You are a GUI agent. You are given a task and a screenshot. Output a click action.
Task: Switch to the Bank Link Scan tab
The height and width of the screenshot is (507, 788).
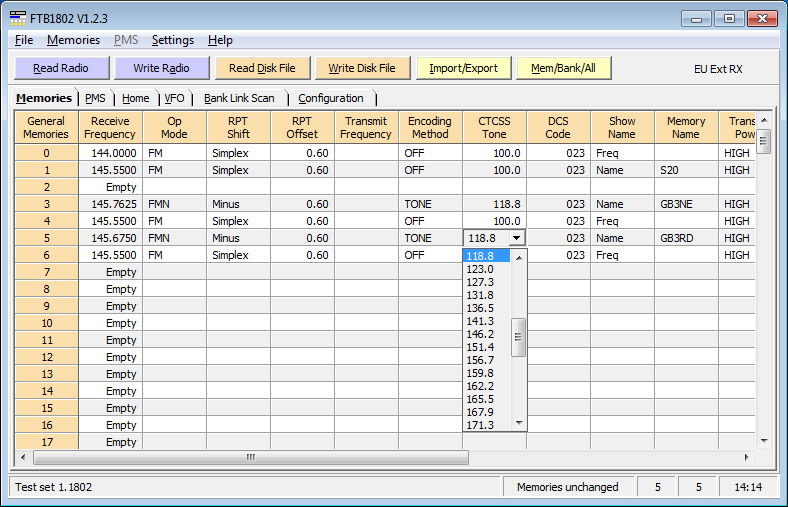point(239,98)
